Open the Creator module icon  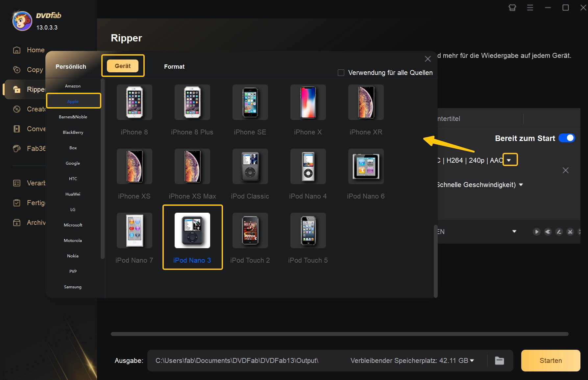[17, 109]
